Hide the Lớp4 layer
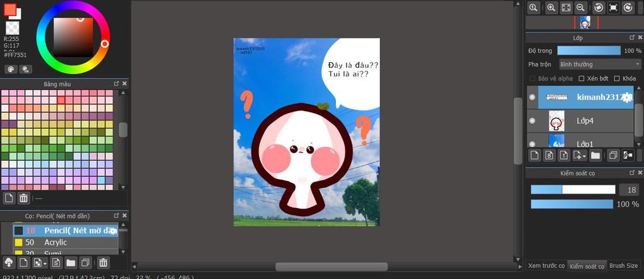 pos(532,121)
